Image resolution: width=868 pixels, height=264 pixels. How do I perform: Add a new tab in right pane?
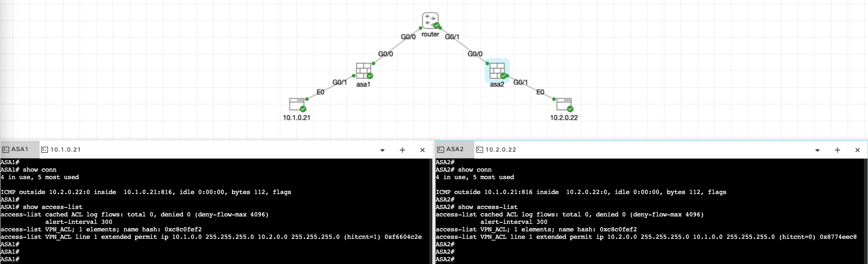pyautogui.click(x=837, y=150)
